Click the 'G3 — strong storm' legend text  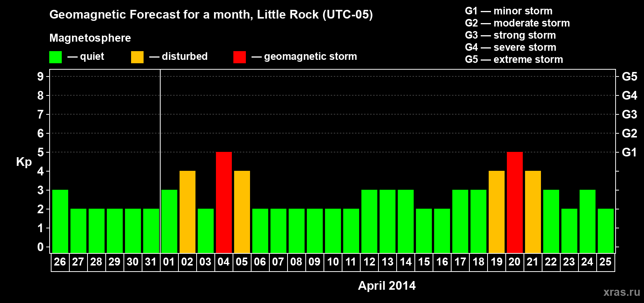(510, 35)
